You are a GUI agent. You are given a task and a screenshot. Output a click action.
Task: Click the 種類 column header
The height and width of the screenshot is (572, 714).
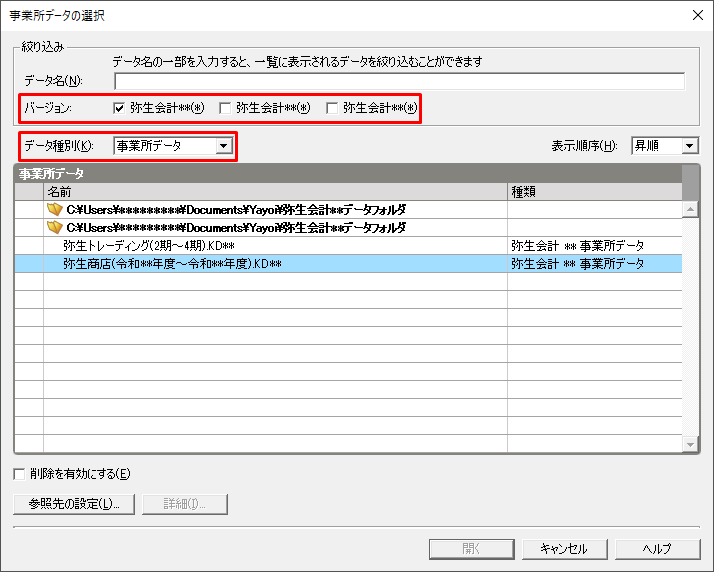pos(594,192)
